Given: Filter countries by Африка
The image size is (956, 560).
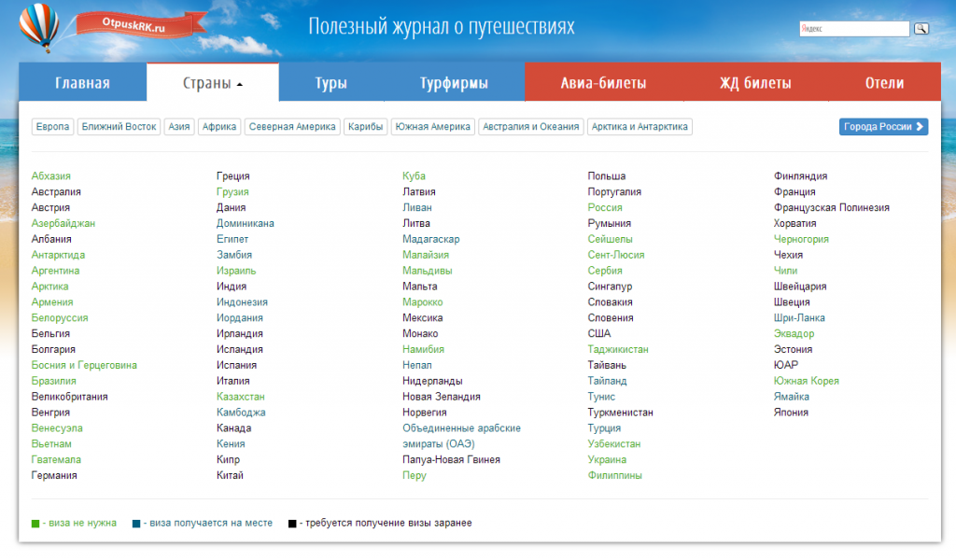Looking at the screenshot, I should coord(219,127).
